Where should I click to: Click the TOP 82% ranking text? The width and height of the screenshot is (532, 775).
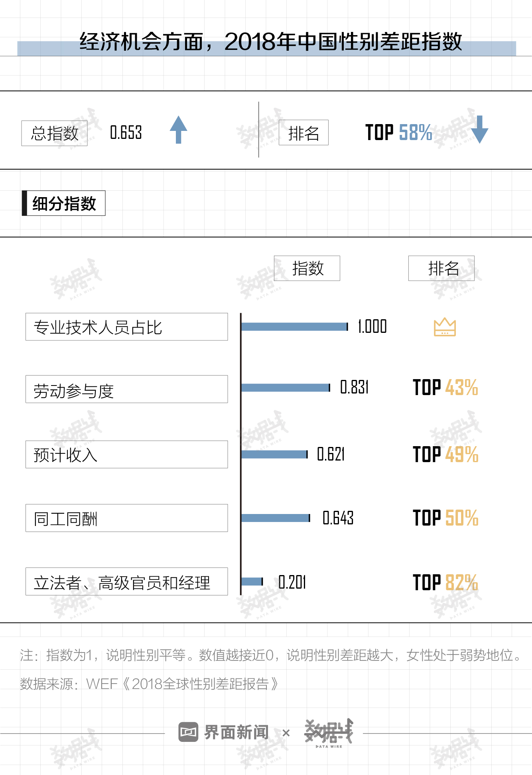[x=445, y=582]
